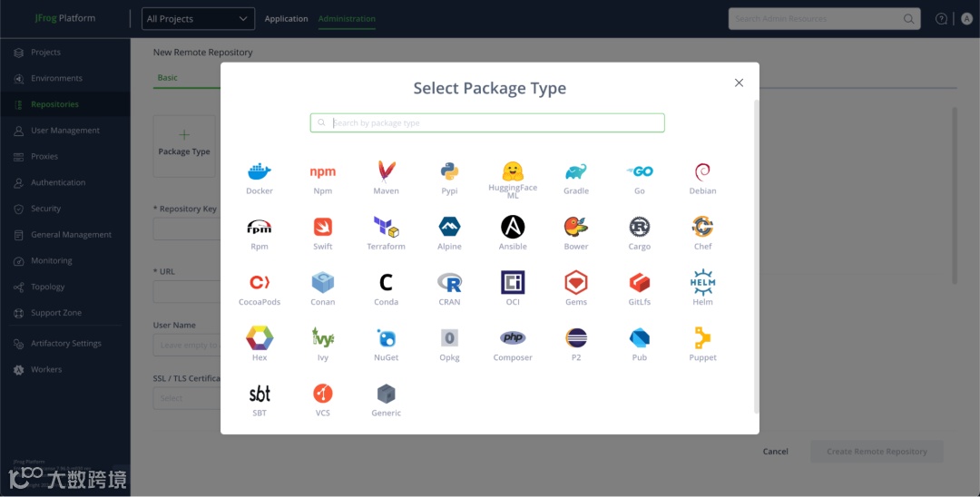Open User Management section
This screenshot has width=980, height=497.
[65, 131]
